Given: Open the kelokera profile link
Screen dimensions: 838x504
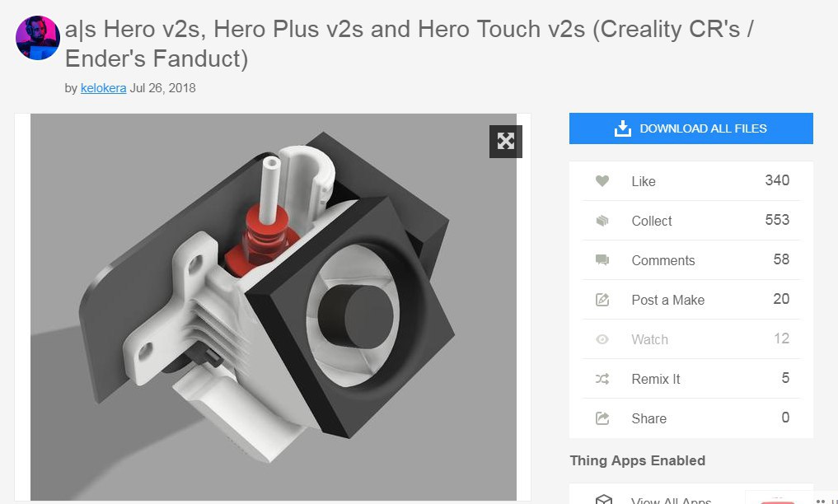Looking at the screenshot, I should coord(103,88).
